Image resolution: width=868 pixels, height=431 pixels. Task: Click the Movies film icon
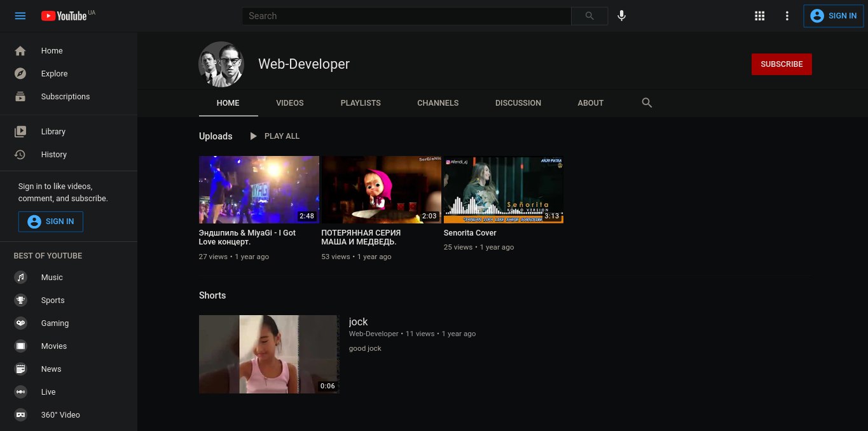(21, 346)
